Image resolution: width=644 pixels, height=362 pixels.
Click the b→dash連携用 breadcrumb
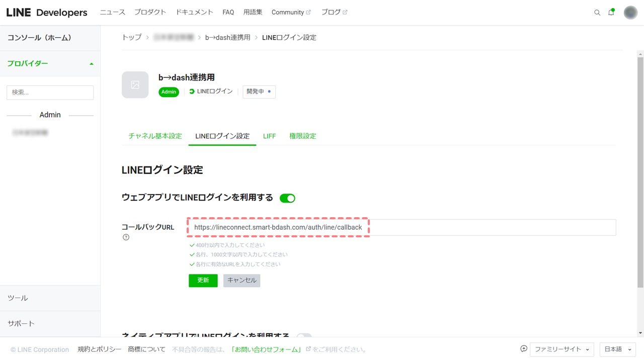click(227, 37)
